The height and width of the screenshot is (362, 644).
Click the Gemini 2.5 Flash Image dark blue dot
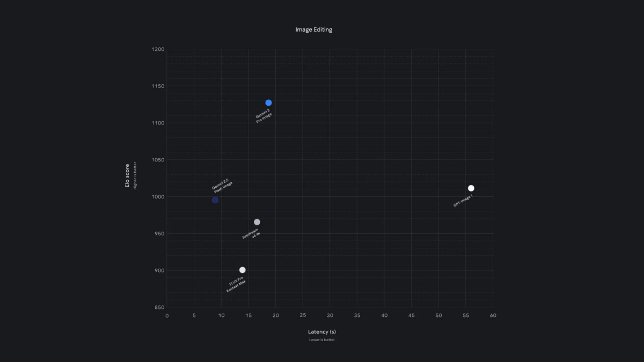coord(215,200)
